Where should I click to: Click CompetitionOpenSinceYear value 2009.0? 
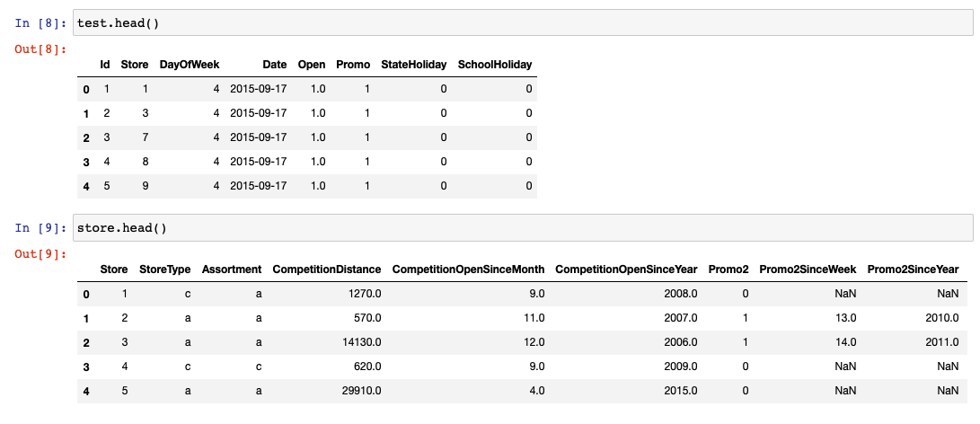681,367
